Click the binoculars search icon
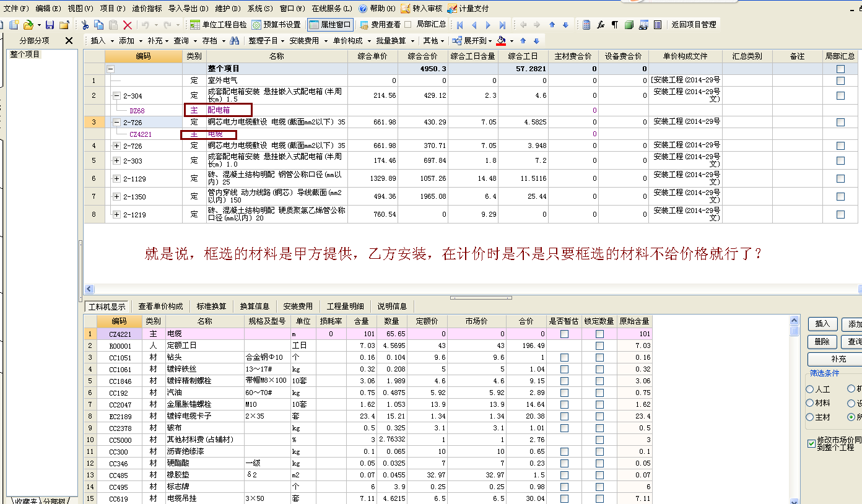 (234, 41)
